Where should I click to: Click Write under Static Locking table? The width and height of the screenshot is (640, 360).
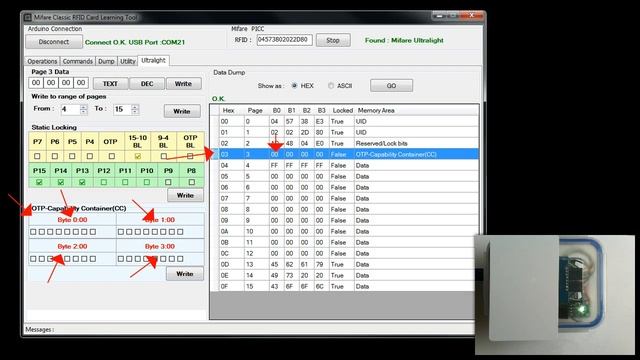(185, 196)
